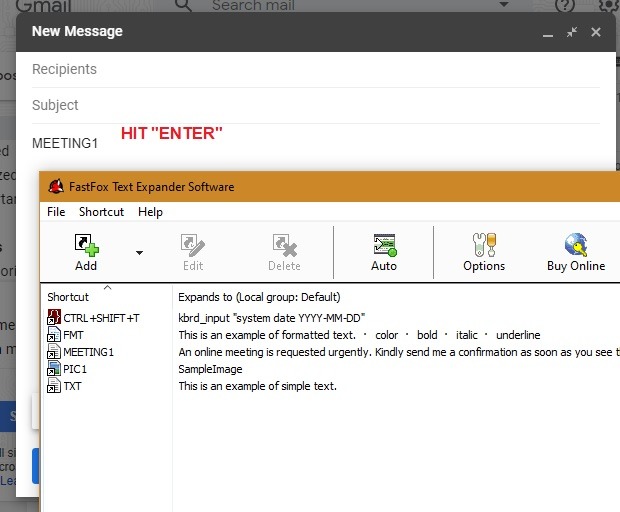Viewport: 620px width, 512px height.
Task: Close the New Message compose window
Action: (596, 32)
